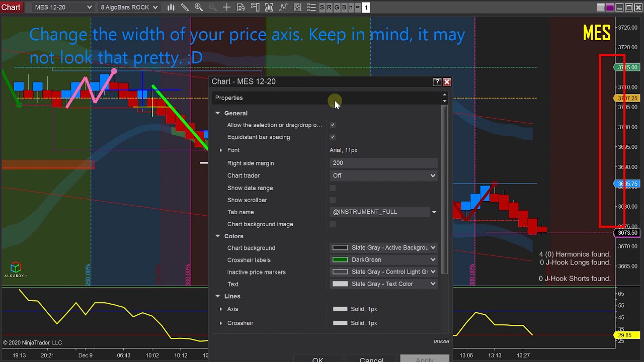Open the data series bars icon
The image size is (644, 362).
[269, 7]
